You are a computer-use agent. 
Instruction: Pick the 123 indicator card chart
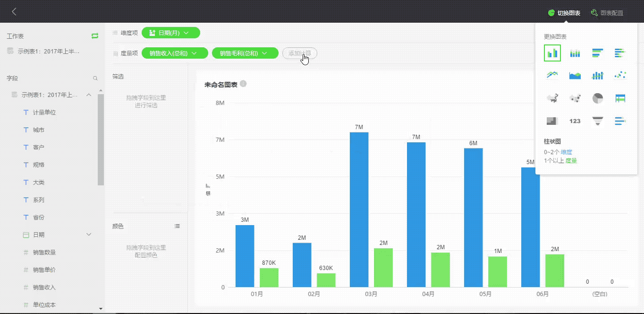click(x=575, y=121)
